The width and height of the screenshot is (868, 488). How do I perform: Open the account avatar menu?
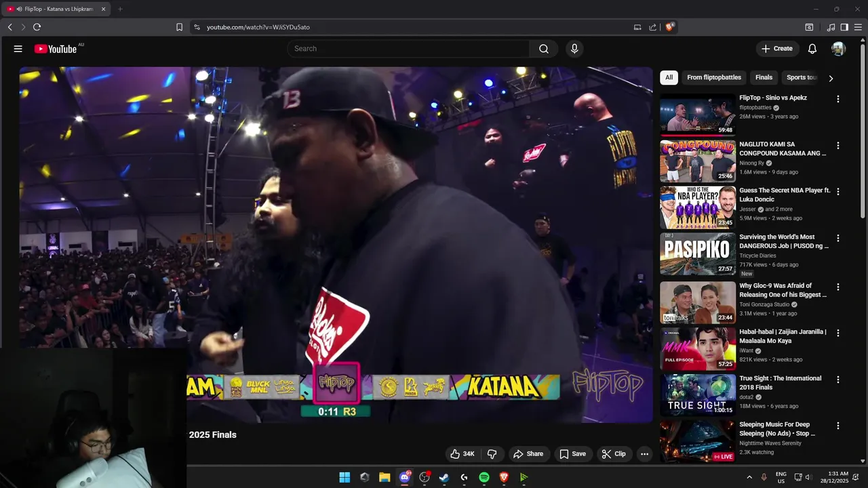(839, 49)
